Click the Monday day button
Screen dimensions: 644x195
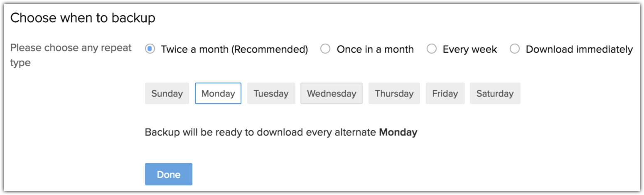point(218,93)
